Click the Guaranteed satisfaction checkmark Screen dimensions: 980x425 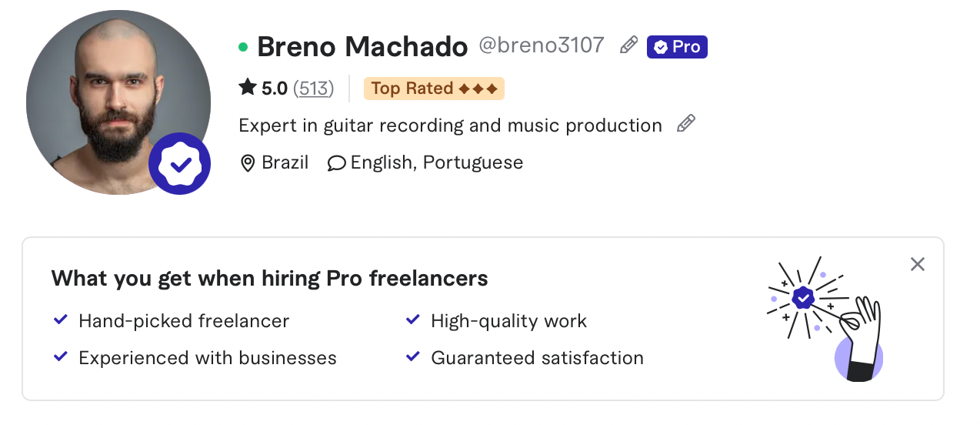tap(413, 356)
